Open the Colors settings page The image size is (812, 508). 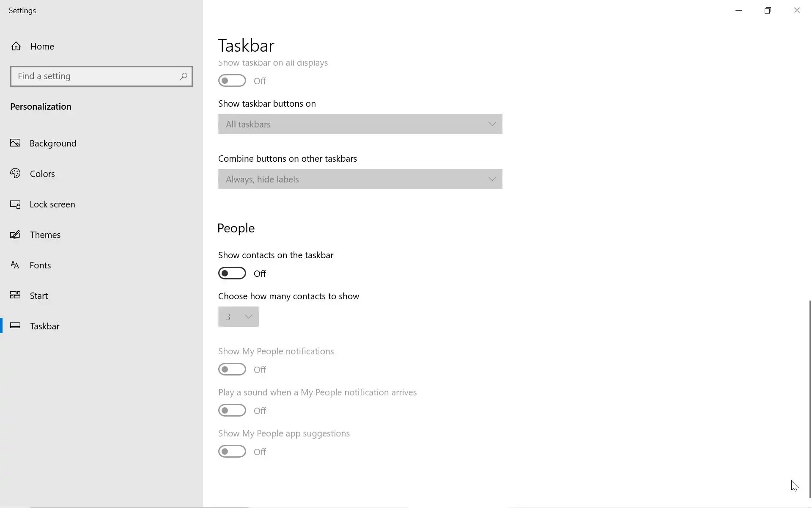pyautogui.click(x=42, y=174)
